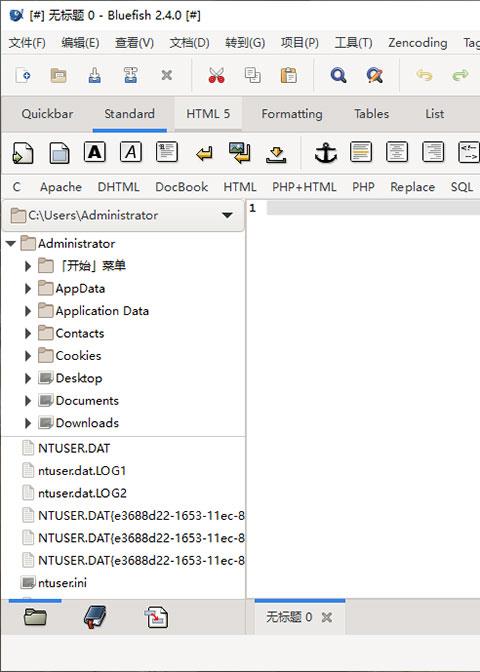Insert an Anchor with the anchor icon
The height and width of the screenshot is (672, 480).
(x=326, y=153)
